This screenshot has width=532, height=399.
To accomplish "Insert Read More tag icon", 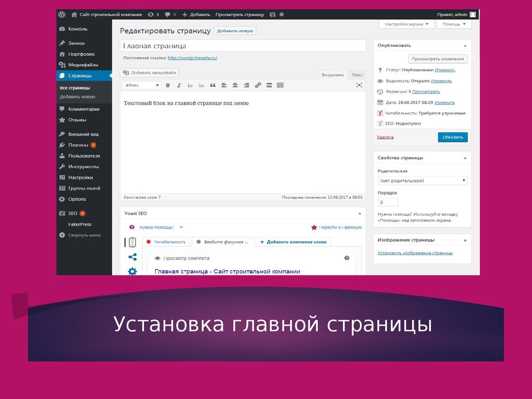I will (269, 85).
